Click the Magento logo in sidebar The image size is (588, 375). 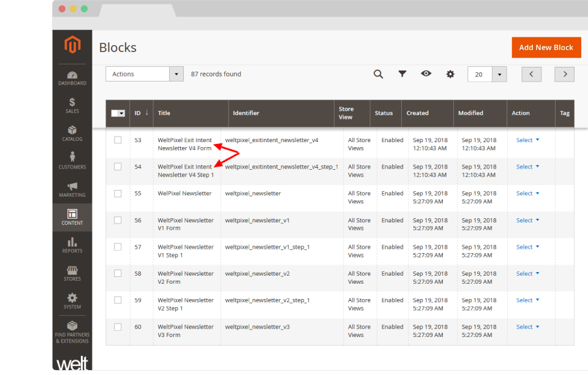72,45
